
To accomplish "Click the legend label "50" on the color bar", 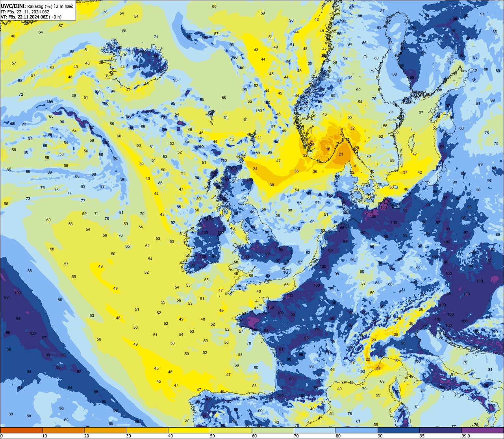I will [212, 436].
